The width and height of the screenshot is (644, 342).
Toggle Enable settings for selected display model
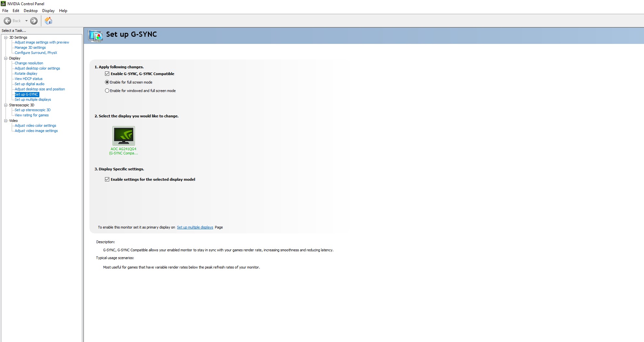click(107, 179)
